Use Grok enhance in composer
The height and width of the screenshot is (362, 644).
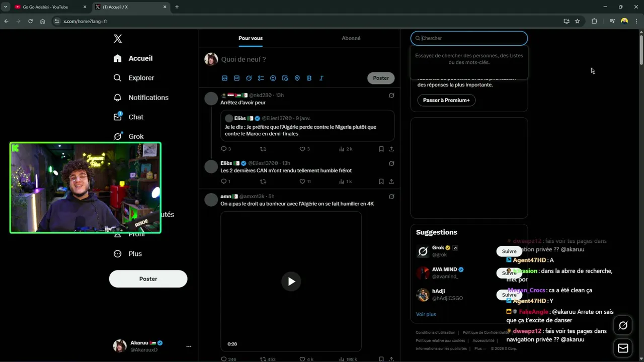click(249, 78)
